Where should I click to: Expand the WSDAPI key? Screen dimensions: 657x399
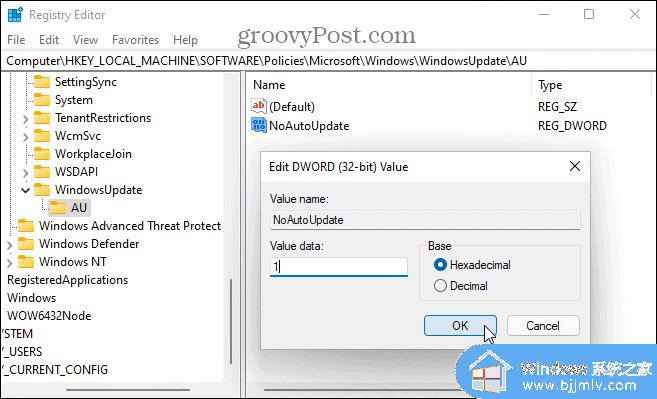(26, 173)
